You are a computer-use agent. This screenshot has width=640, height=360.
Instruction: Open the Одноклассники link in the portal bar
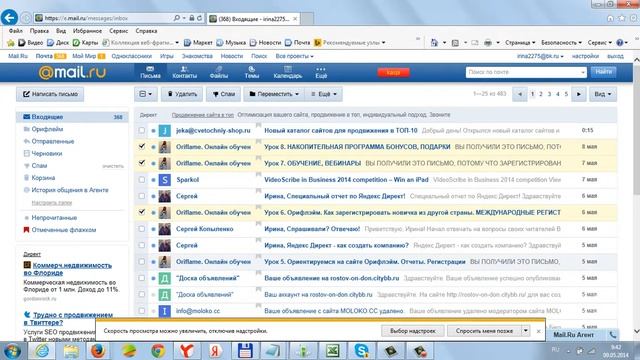coord(131,56)
